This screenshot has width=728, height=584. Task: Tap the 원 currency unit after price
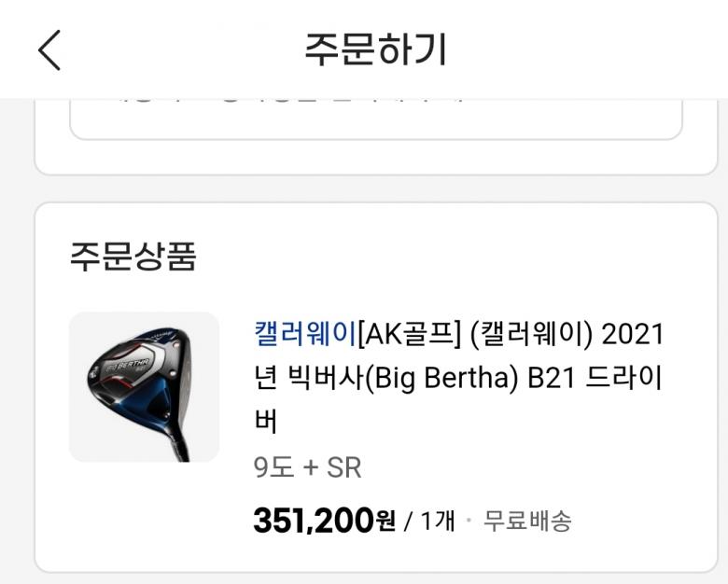(x=385, y=521)
